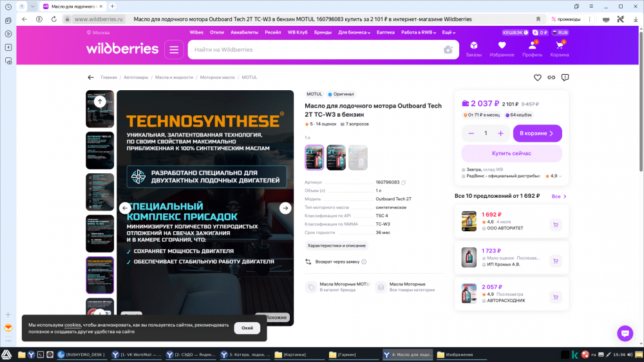This screenshot has width=644, height=362.
Task: Click Купить сейчас button
Action: click(511, 153)
